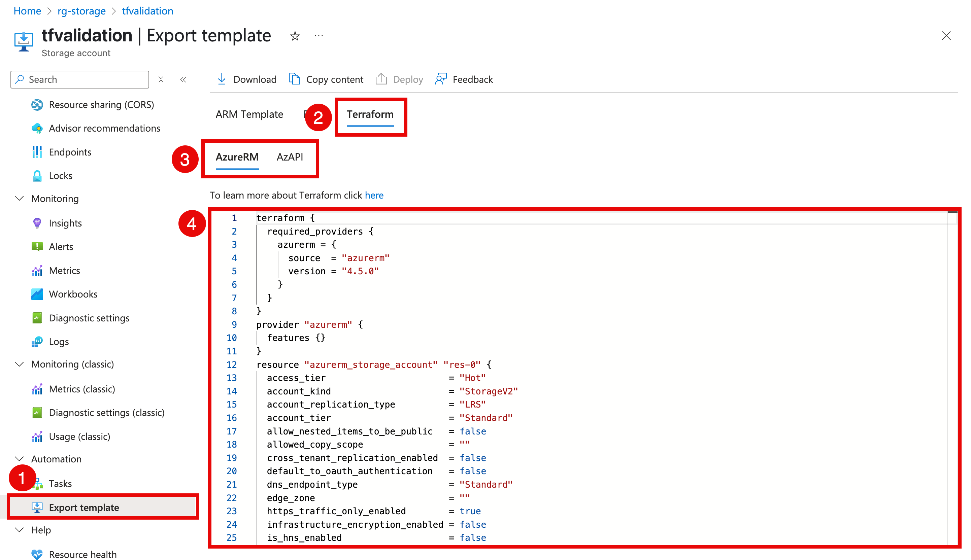Click the Metrics chart icon
The height and width of the screenshot is (560, 971).
point(37,270)
